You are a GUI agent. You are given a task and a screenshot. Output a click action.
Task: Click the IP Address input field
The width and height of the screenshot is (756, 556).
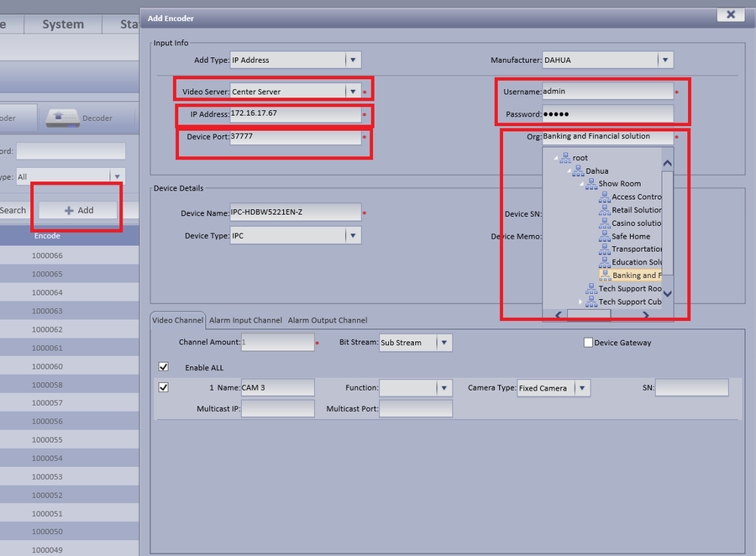coord(294,113)
